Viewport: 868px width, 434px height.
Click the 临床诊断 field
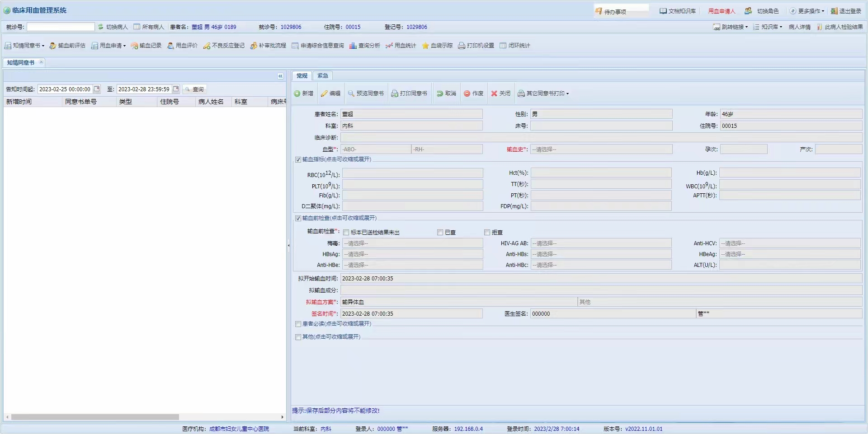(601, 138)
